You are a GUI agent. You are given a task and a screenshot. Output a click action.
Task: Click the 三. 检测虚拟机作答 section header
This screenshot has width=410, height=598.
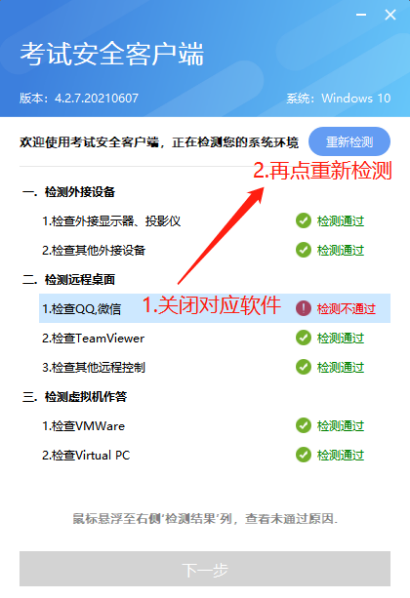tap(74, 396)
